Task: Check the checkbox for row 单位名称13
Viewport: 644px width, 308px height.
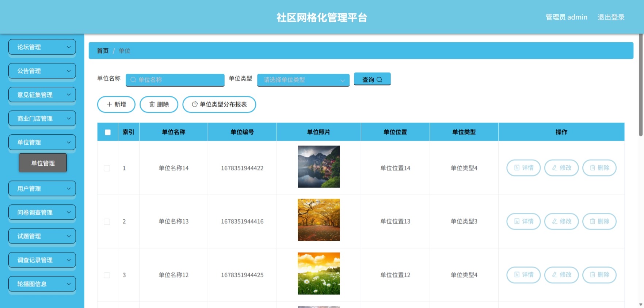Action: point(107,222)
